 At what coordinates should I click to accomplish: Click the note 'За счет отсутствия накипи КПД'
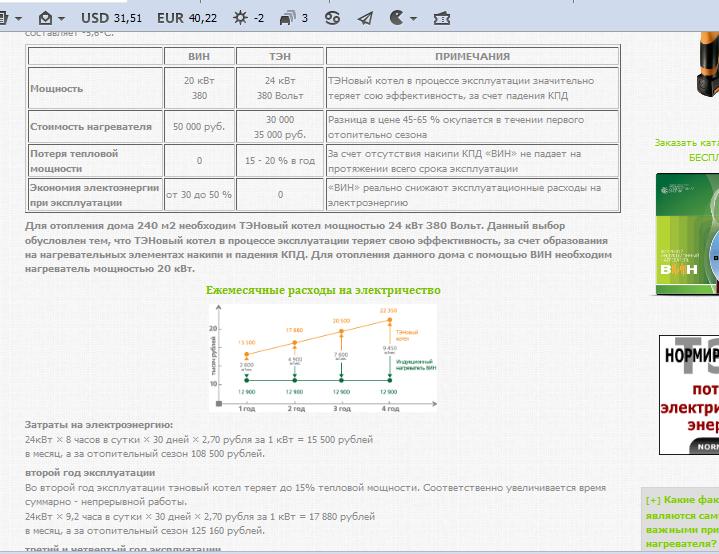click(472, 161)
